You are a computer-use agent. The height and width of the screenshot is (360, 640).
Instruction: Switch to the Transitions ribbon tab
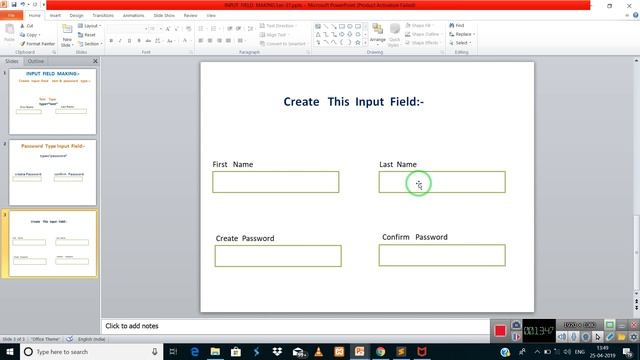(x=103, y=15)
